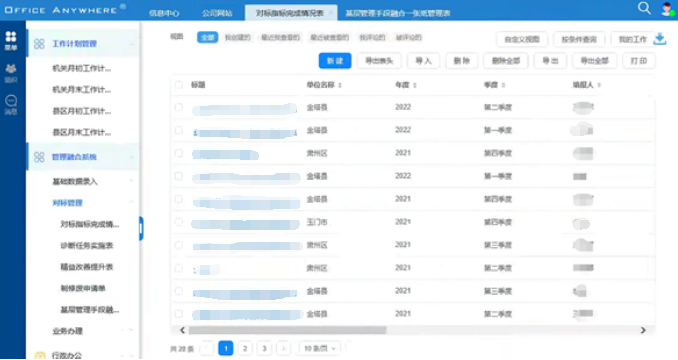Select the 被评论的 view filter
Screen dimensions: 678x360
click(409, 38)
